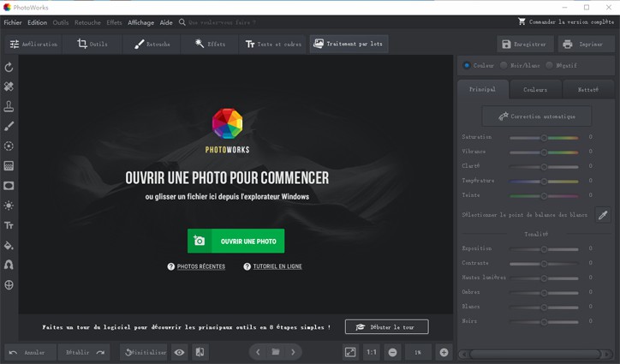Open the Retouche toolbar section
This screenshot has height=364, width=620.
pyautogui.click(x=152, y=45)
